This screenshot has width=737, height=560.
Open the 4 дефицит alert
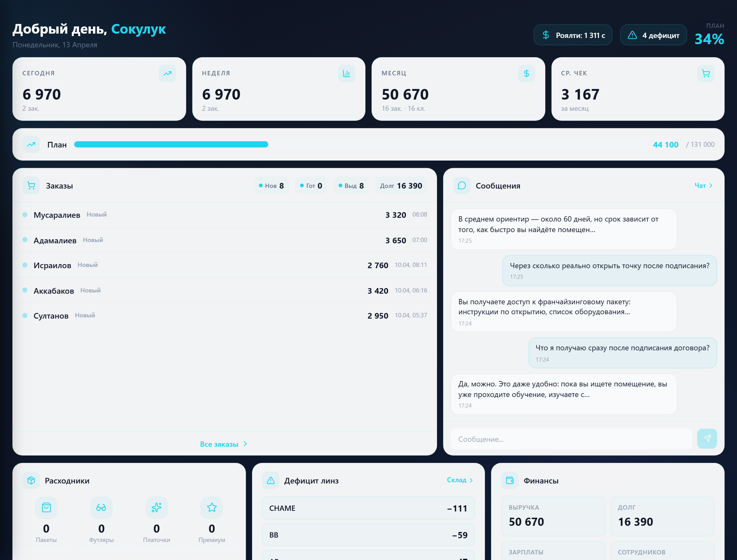click(x=653, y=35)
